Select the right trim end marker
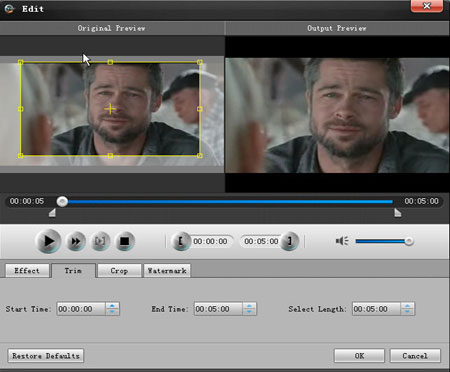Viewport: 450px width, 372px height. click(x=397, y=213)
